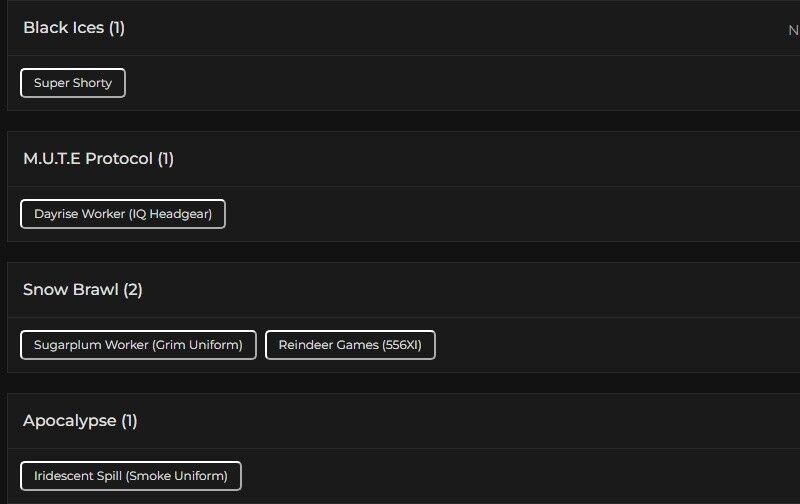The height and width of the screenshot is (504, 800).
Task: Select the Dayrise Worker (IQ Headgear) tag
Action: pos(123,214)
